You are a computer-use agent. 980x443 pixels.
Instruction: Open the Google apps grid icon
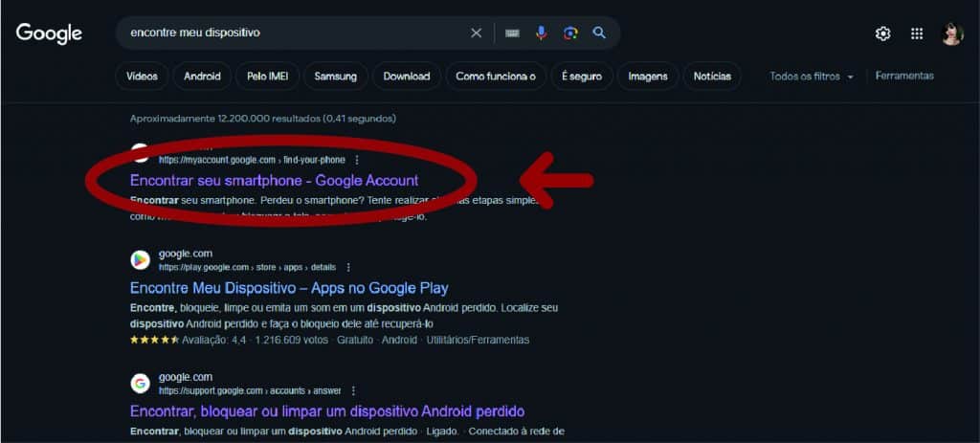pyautogui.click(x=917, y=33)
